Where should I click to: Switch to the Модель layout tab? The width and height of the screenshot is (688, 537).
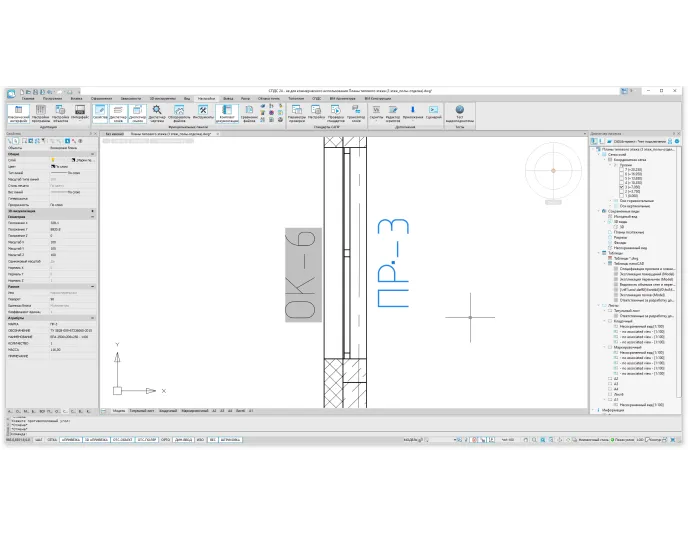[118, 410]
